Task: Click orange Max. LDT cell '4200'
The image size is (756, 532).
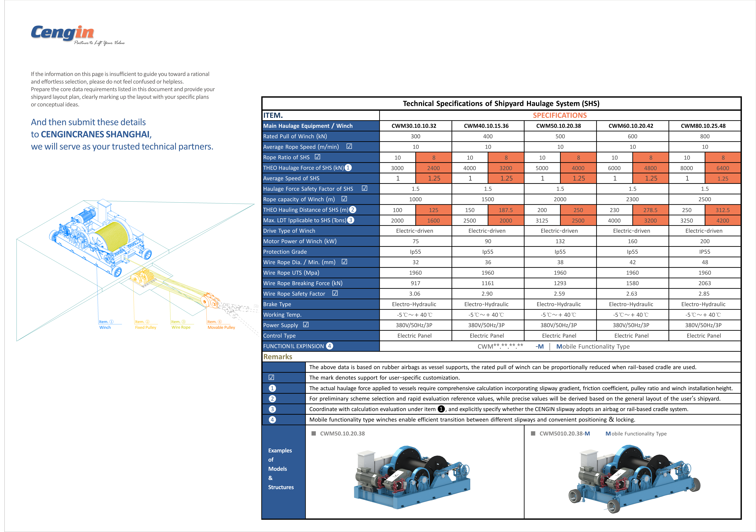Action: coord(723,220)
